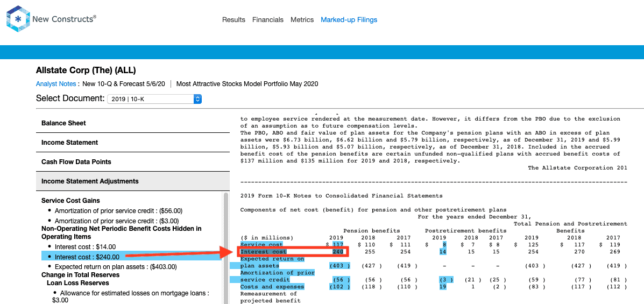This screenshot has height=304, width=644.
Task: Click the highlighted Costs and expenses label
Action: point(272,287)
